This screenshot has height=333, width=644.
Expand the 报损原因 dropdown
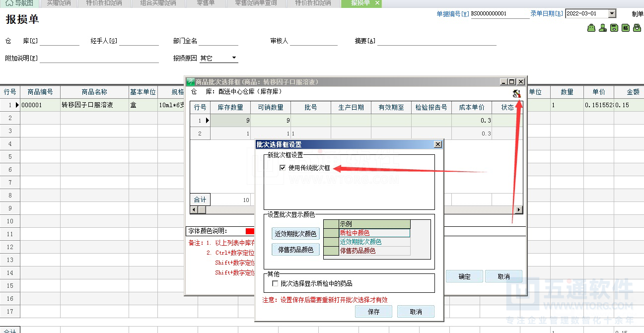point(234,59)
